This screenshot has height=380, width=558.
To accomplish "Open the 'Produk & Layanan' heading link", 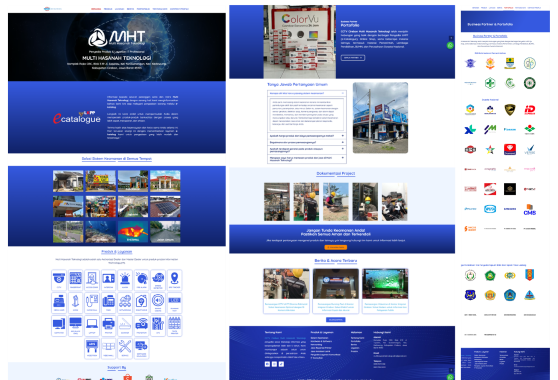I will click(117, 252).
